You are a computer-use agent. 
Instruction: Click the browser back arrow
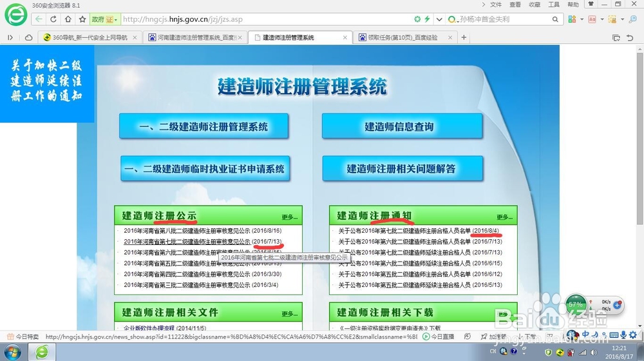39,19
